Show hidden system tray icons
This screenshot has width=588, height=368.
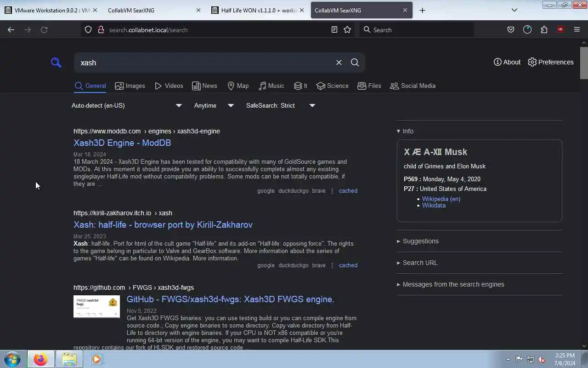508,359
